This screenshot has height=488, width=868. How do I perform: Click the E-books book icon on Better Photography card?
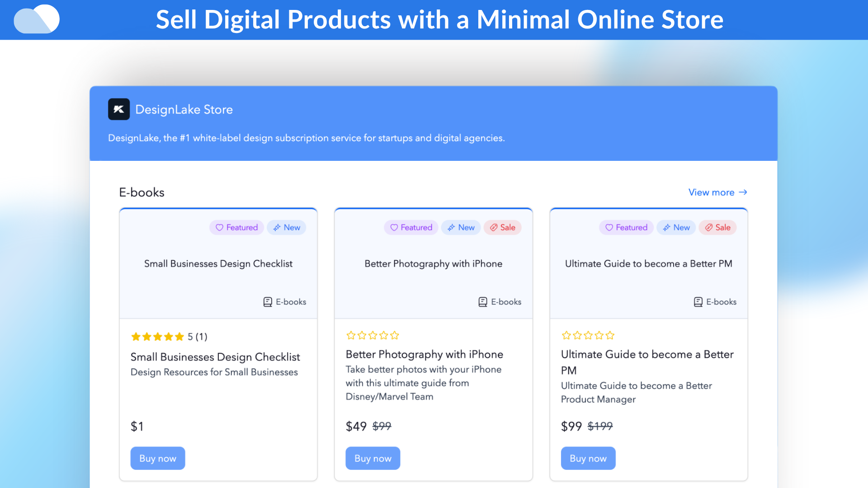(x=483, y=302)
